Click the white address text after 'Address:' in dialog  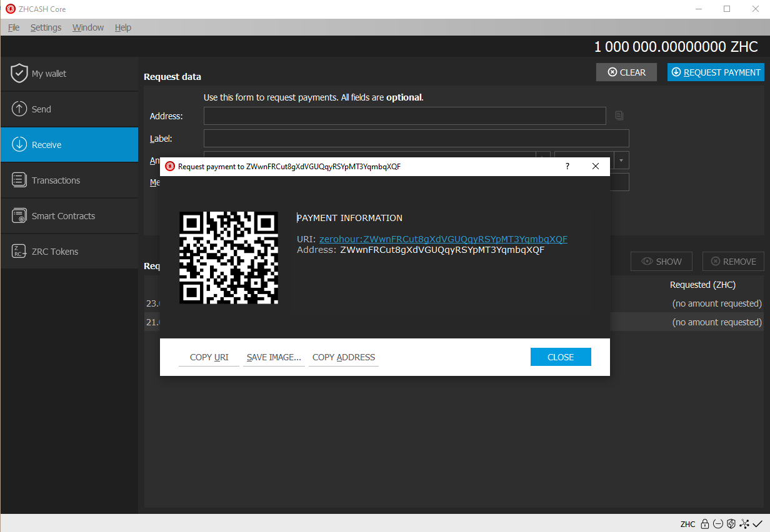pos(442,250)
